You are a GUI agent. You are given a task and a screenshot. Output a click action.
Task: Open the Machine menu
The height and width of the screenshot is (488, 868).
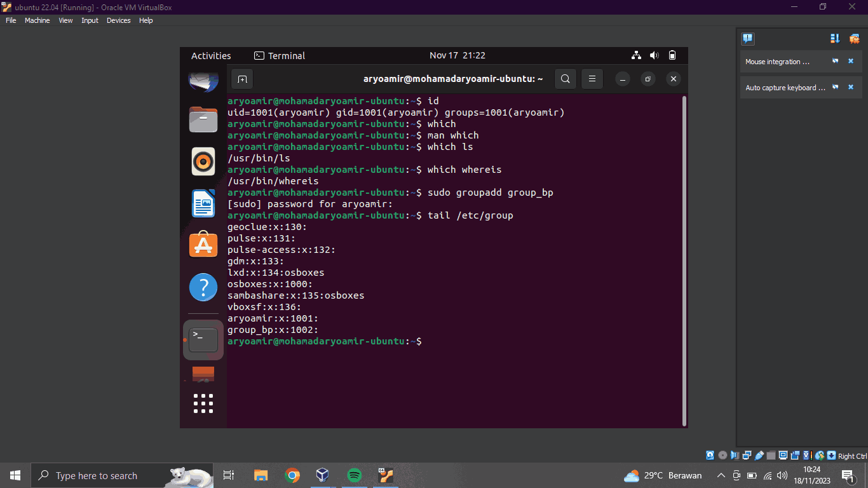click(x=37, y=20)
